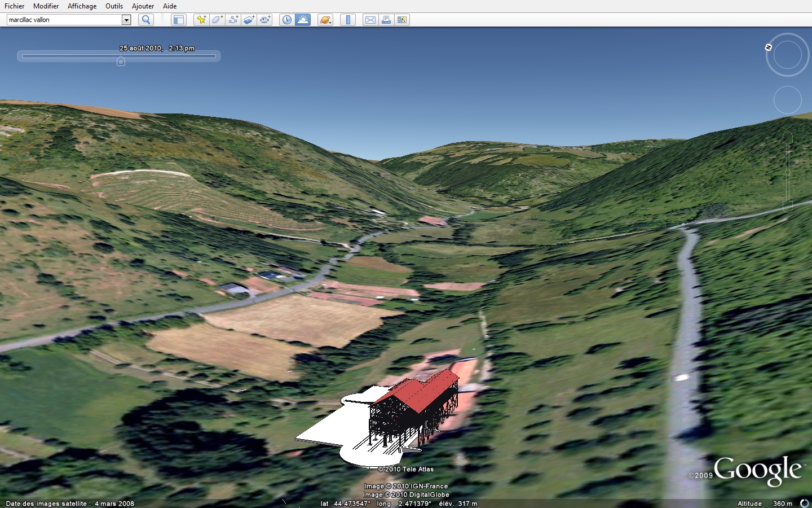Click the time-of-day slider handle
Viewport: 812px width, 508px height.
(121, 61)
